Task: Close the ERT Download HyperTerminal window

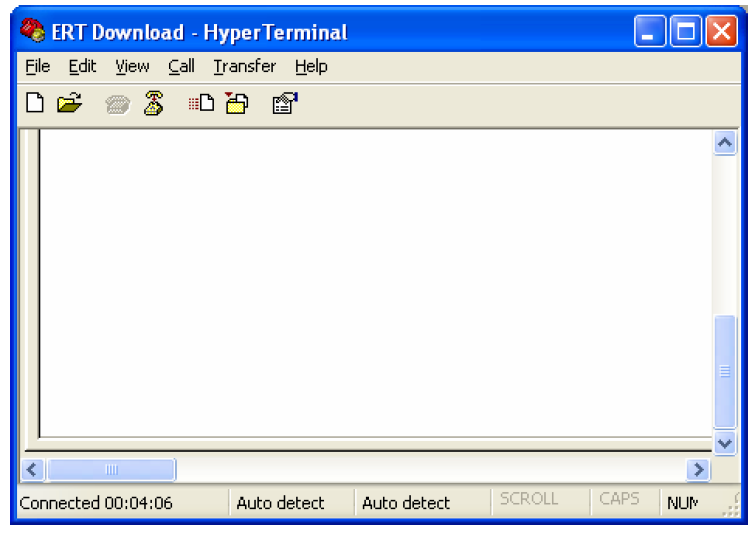Action: pos(722,31)
